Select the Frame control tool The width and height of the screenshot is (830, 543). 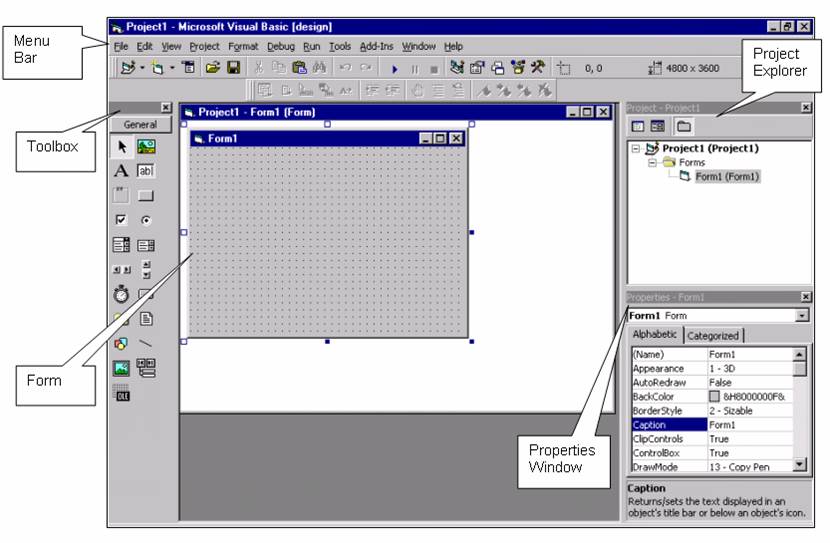tap(121, 195)
